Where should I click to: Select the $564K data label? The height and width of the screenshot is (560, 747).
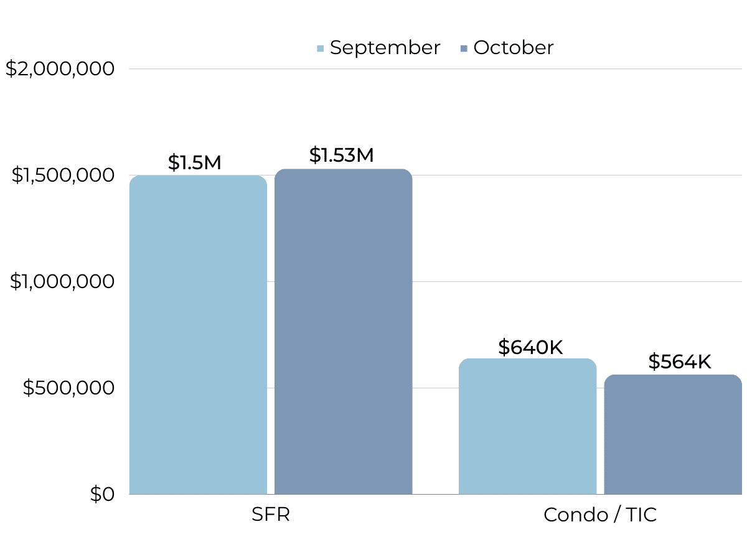(x=679, y=362)
